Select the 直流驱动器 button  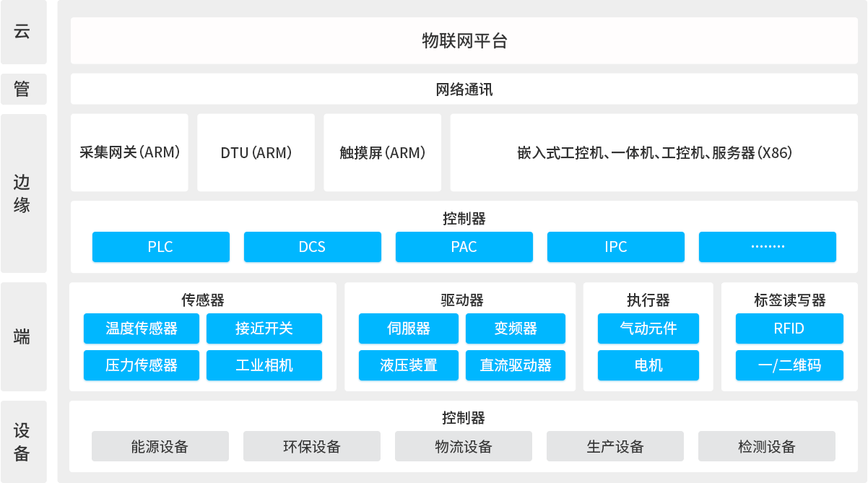pyautogui.click(x=516, y=365)
